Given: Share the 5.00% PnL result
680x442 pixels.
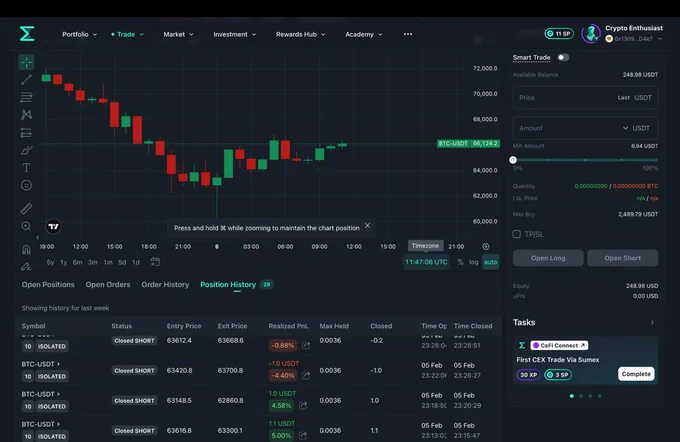Looking at the screenshot, I should (x=303, y=435).
